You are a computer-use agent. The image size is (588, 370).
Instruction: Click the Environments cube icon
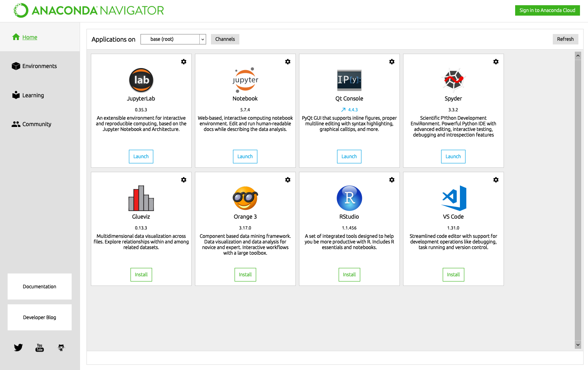point(16,66)
